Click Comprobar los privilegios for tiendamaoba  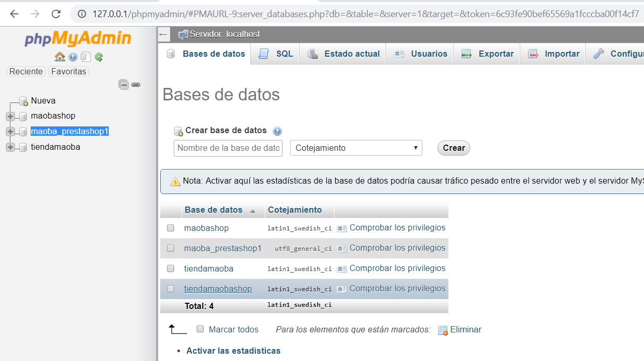click(x=397, y=268)
